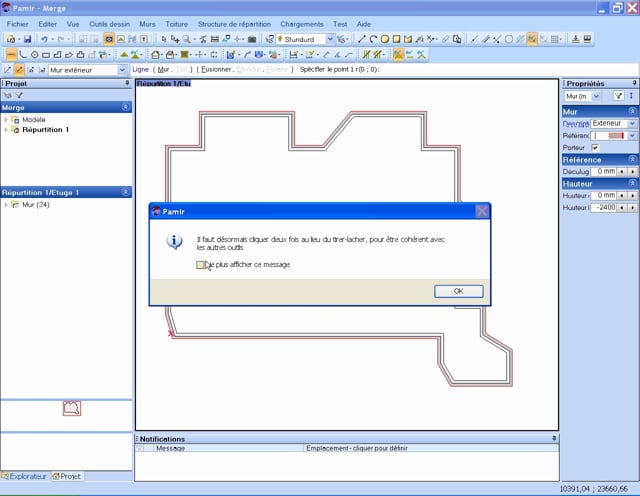Viewport: 640px width, 496px height.
Task: Click the house outline icon
Action: click(155, 54)
